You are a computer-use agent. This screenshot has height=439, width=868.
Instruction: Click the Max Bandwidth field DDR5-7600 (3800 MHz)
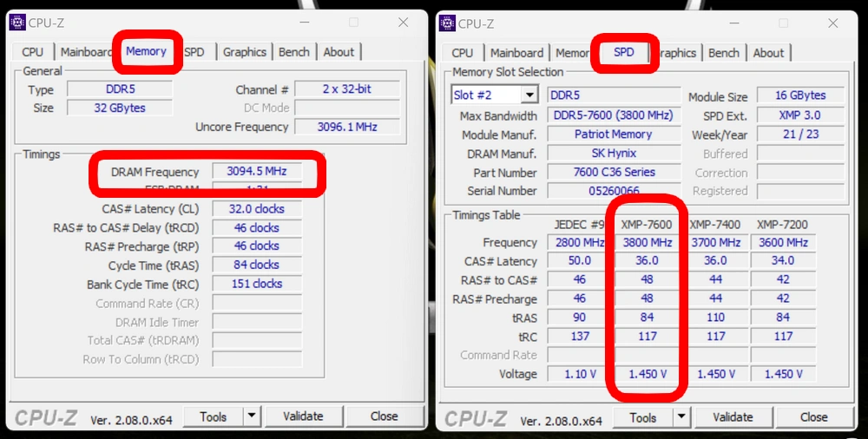[614, 115]
